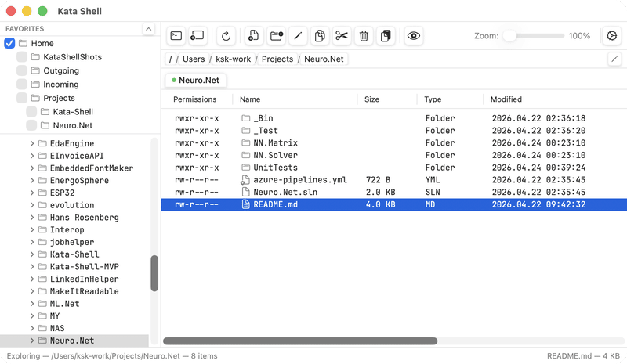Image resolution: width=627 pixels, height=364 pixels.
Task: Copy the selected file via toolbar icon
Action: click(320, 36)
